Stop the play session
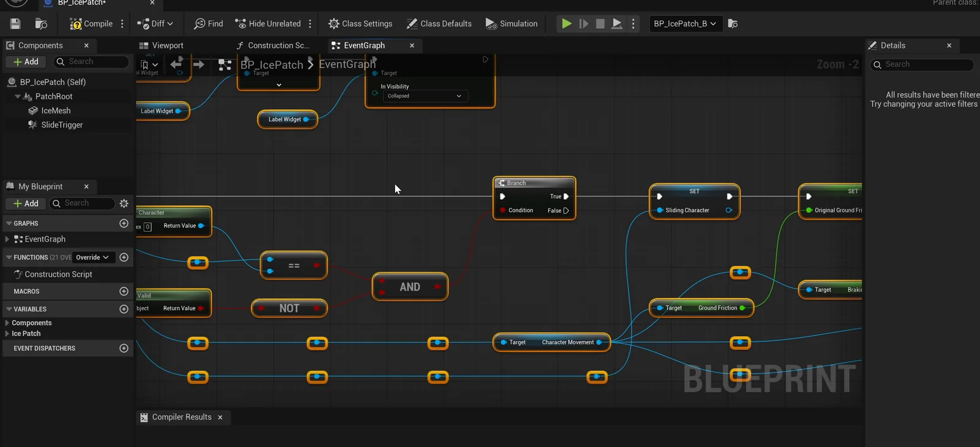Screen dimensions: 980x447 600,24
